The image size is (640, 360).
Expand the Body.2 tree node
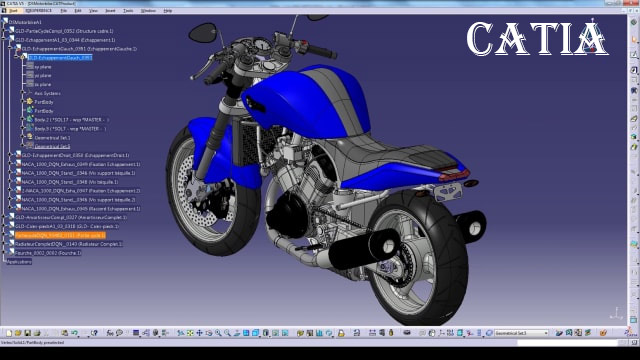pos(23,120)
